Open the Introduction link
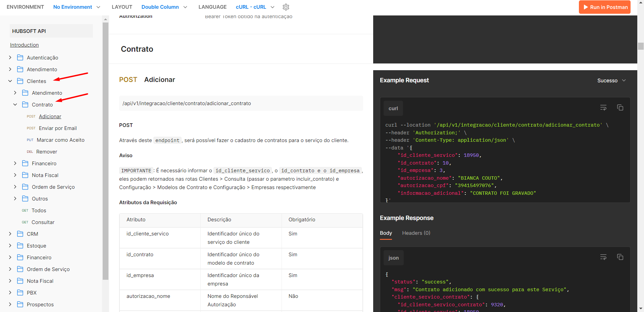The width and height of the screenshot is (644, 312). click(24, 45)
